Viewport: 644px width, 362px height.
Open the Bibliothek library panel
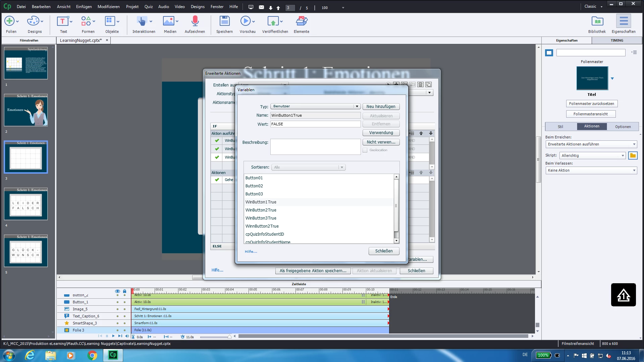(x=597, y=21)
